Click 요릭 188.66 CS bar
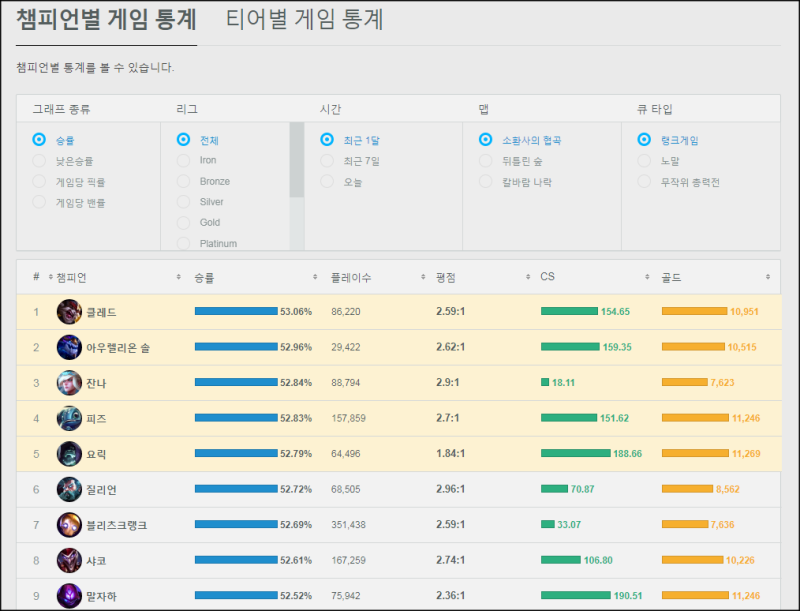Viewport: 800px width, 611px height. pyautogui.click(x=576, y=453)
